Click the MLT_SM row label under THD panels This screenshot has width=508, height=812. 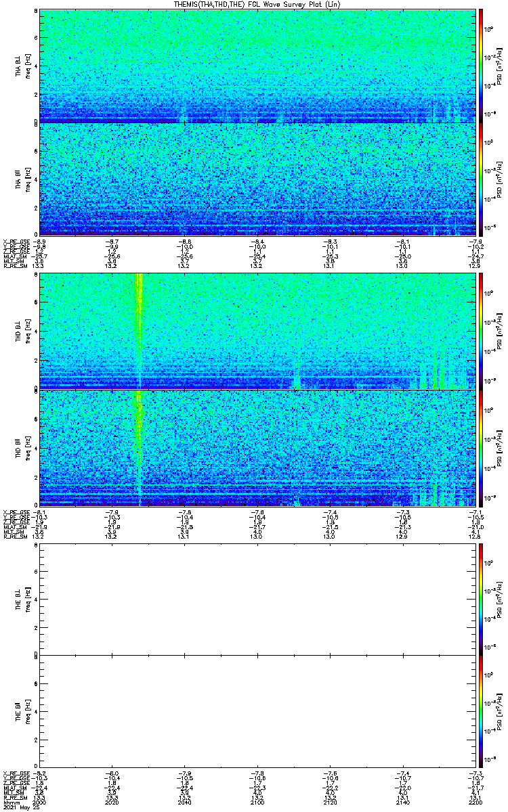click(x=14, y=533)
